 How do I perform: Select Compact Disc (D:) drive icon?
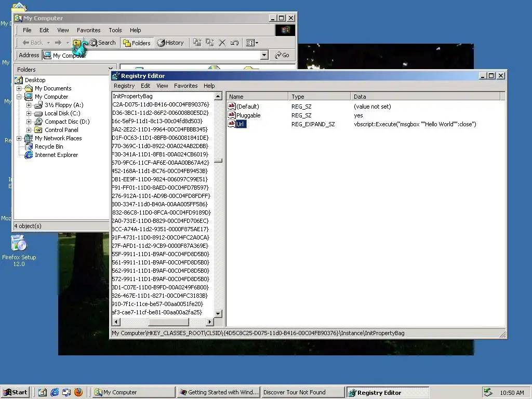(38, 122)
